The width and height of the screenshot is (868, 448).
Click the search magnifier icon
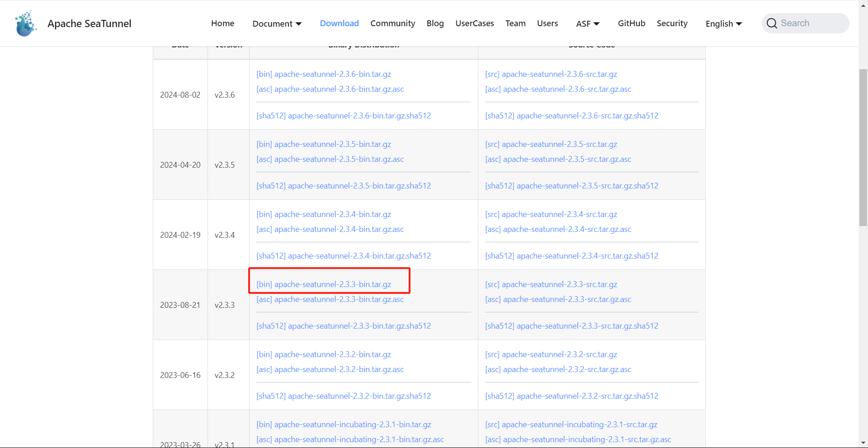[x=772, y=23]
